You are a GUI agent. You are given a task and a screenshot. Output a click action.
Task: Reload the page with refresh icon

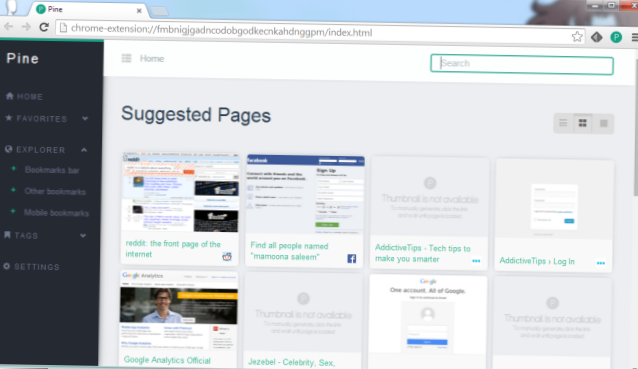pyautogui.click(x=44, y=27)
